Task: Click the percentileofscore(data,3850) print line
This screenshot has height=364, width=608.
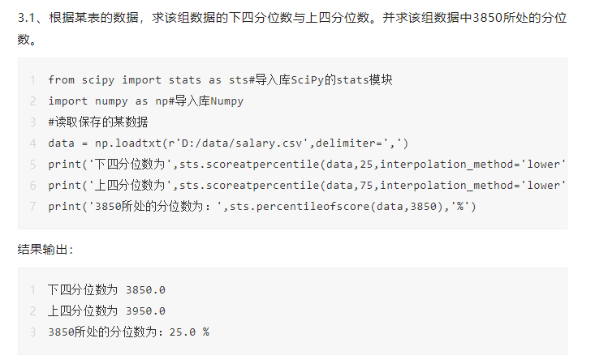Action: coord(261,206)
